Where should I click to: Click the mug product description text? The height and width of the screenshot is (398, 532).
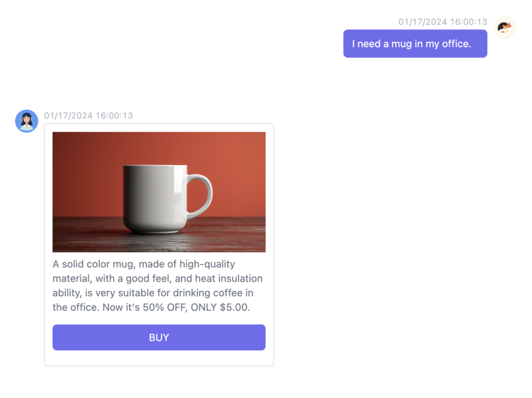tap(158, 286)
